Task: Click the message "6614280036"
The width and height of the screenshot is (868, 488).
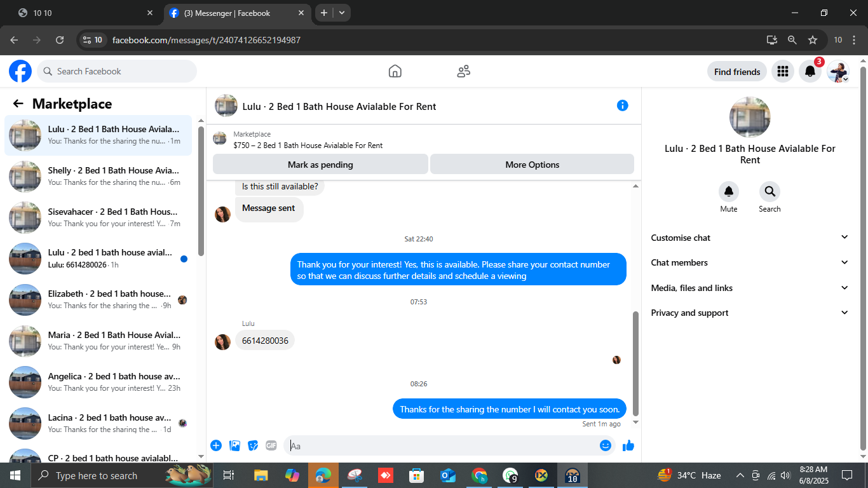Action: [265, 341]
